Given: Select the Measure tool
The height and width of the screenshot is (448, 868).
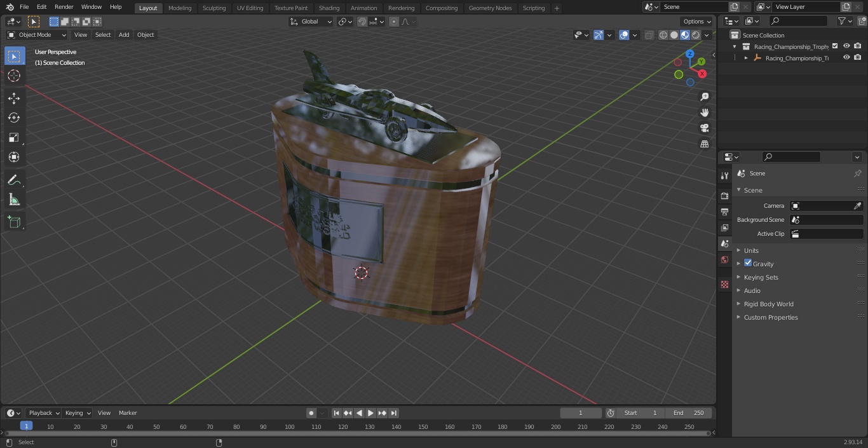Looking at the screenshot, I should [14, 200].
